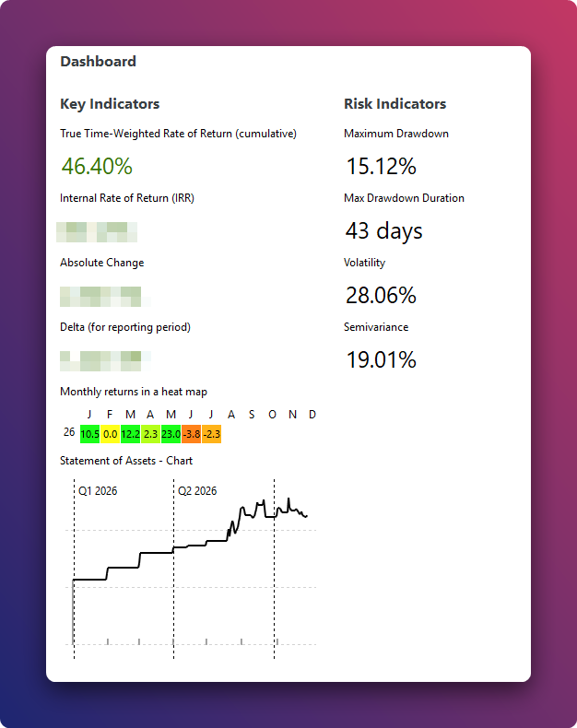Click the blurred Internal Rate of Return value
The height and width of the screenshot is (728, 577).
tap(97, 232)
